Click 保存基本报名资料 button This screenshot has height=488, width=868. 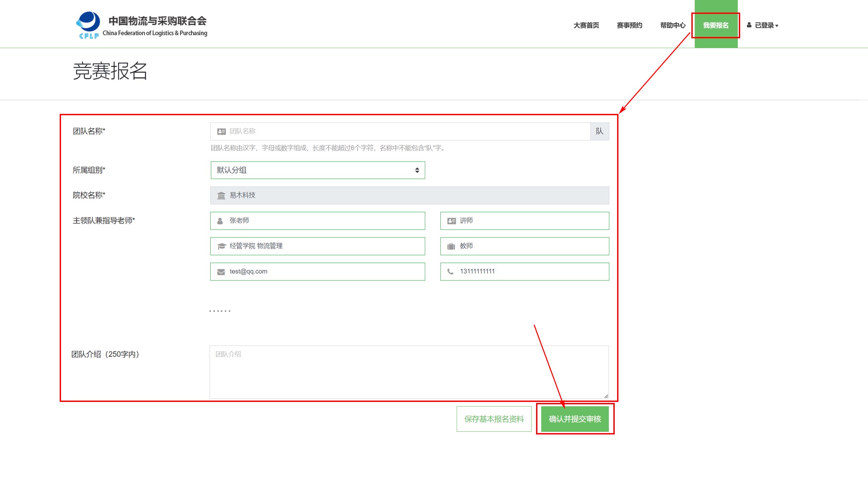point(494,419)
